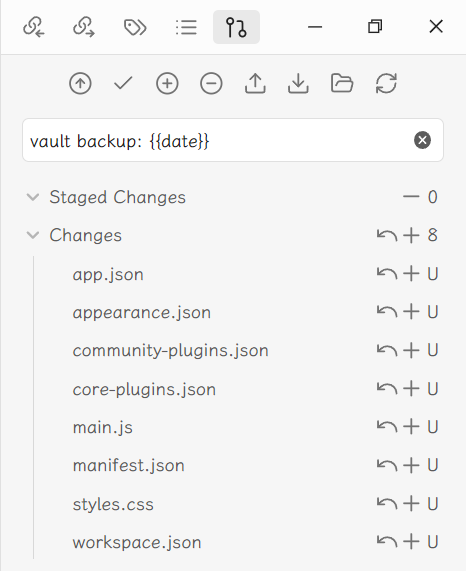The height and width of the screenshot is (571, 466).
Task: Click the commit-and-sync up-arrow circle icon
Action: coord(80,84)
